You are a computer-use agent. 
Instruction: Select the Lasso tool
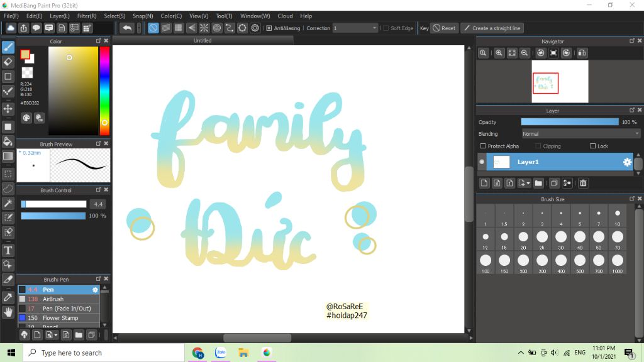pyautogui.click(x=8, y=189)
